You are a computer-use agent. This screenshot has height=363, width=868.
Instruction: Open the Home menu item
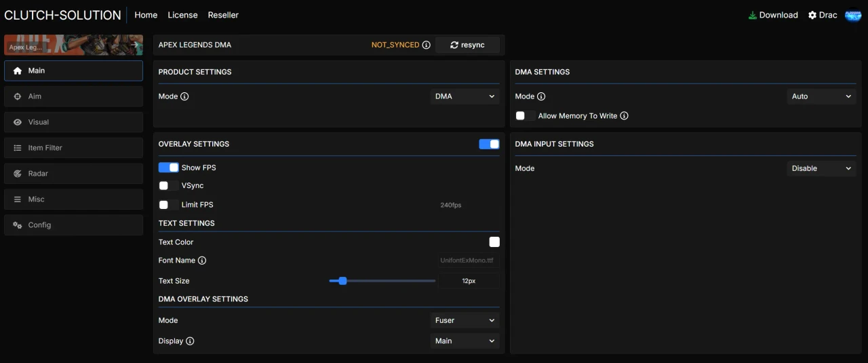click(x=146, y=15)
